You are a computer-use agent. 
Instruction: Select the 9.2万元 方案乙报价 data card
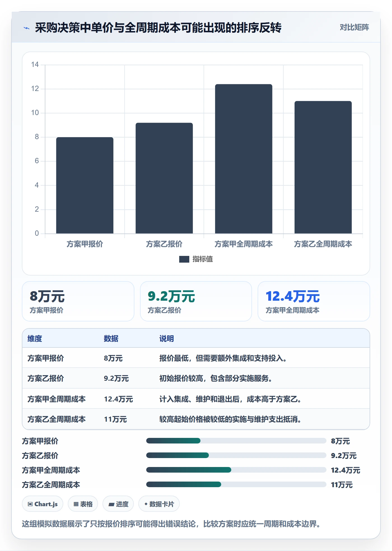tap(196, 301)
